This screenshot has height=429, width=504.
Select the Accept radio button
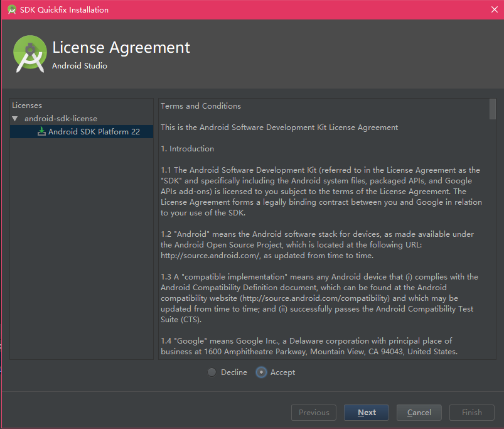261,372
